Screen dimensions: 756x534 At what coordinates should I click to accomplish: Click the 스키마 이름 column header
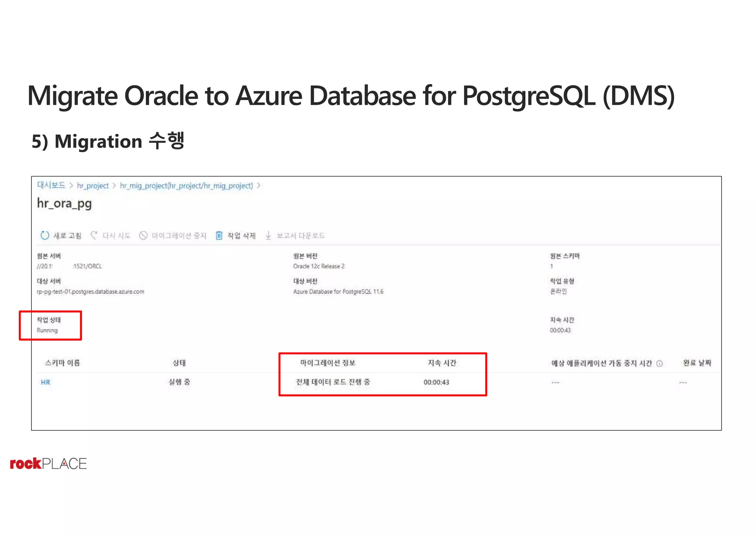(62, 363)
